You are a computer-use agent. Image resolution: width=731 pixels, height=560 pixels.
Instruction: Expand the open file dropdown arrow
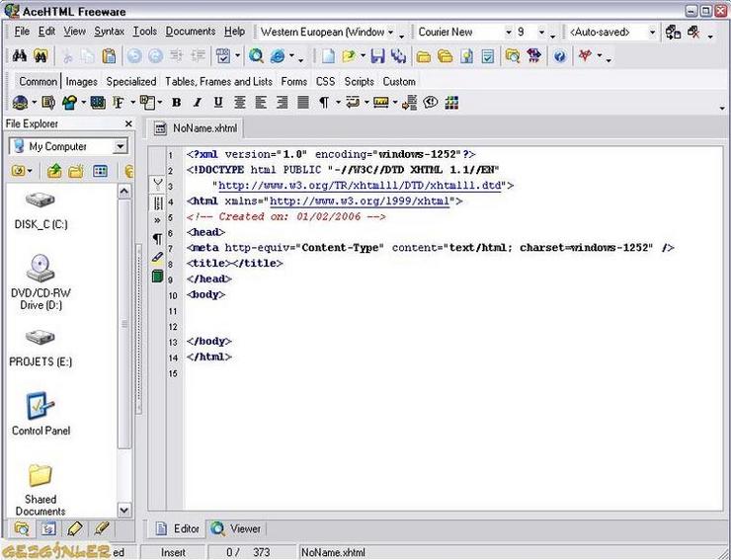point(363,56)
